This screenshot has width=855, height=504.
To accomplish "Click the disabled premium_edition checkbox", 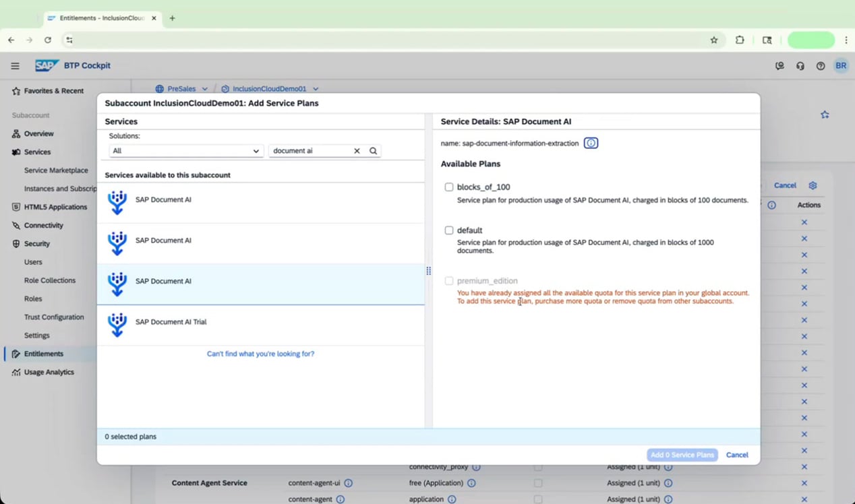I will pyautogui.click(x=449, y=281).
